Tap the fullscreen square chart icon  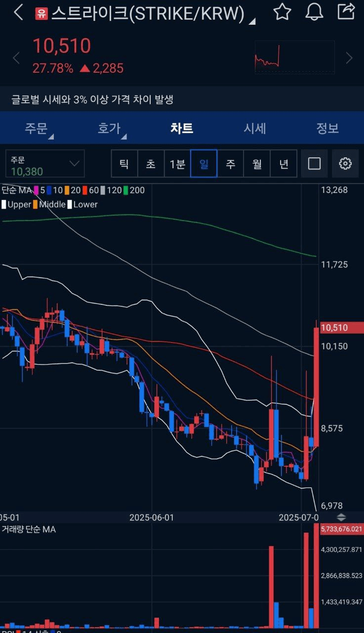(x=314, y=163)
